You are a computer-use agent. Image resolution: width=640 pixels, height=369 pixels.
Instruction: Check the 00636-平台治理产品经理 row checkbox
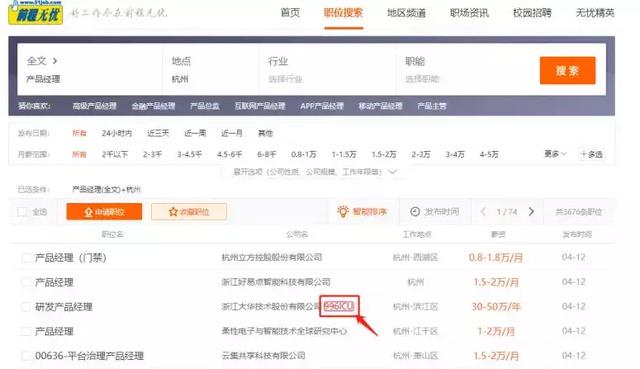[26, 356]
